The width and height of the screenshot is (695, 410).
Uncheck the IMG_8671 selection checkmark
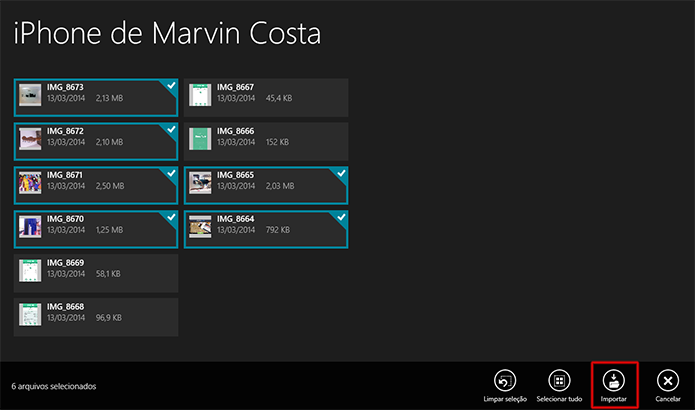click(x=171, y=173)
